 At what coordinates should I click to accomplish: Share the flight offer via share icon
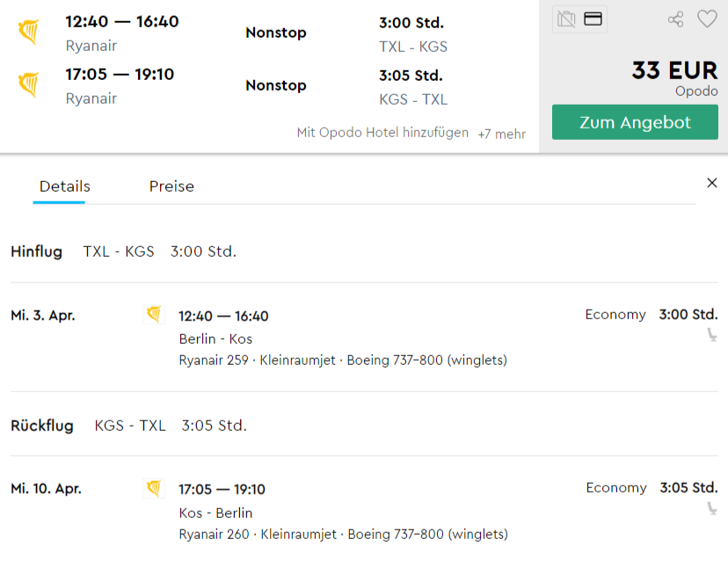click(x=675, y=18)
